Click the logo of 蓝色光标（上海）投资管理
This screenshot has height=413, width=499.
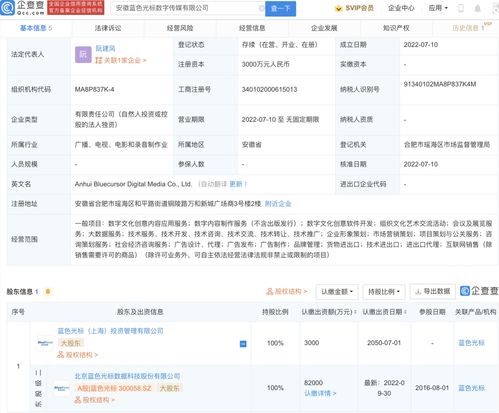tap(45, 343)
